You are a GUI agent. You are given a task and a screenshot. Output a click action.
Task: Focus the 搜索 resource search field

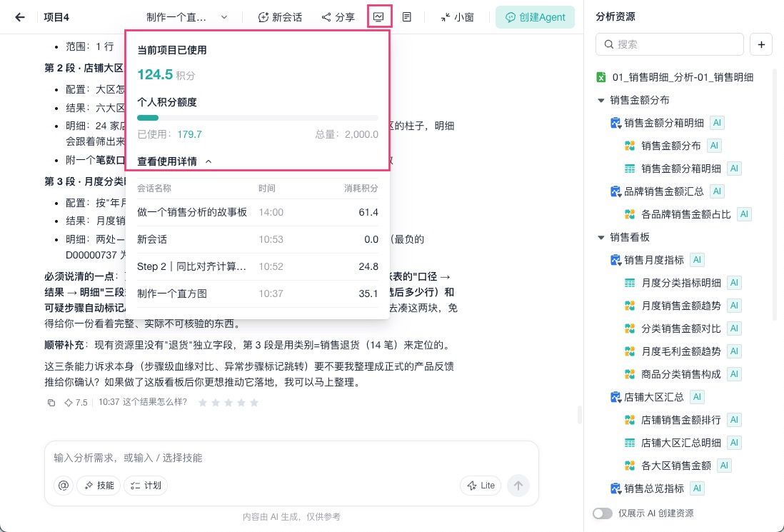670,44
